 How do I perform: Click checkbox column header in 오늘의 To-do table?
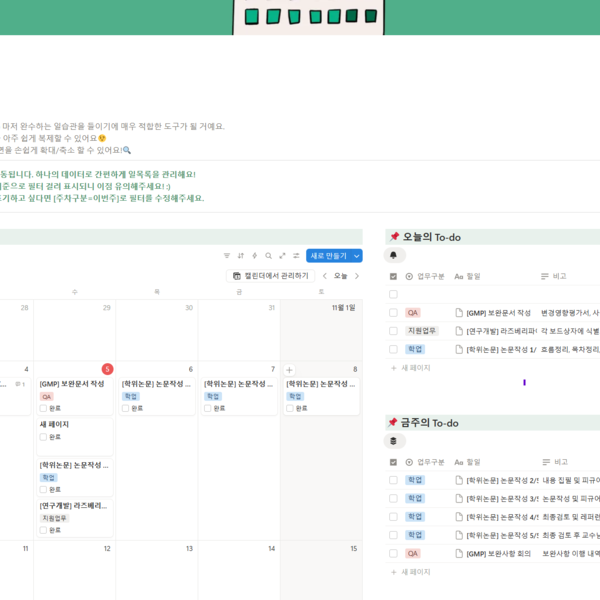pyautogui.click(x=393, y=276)
